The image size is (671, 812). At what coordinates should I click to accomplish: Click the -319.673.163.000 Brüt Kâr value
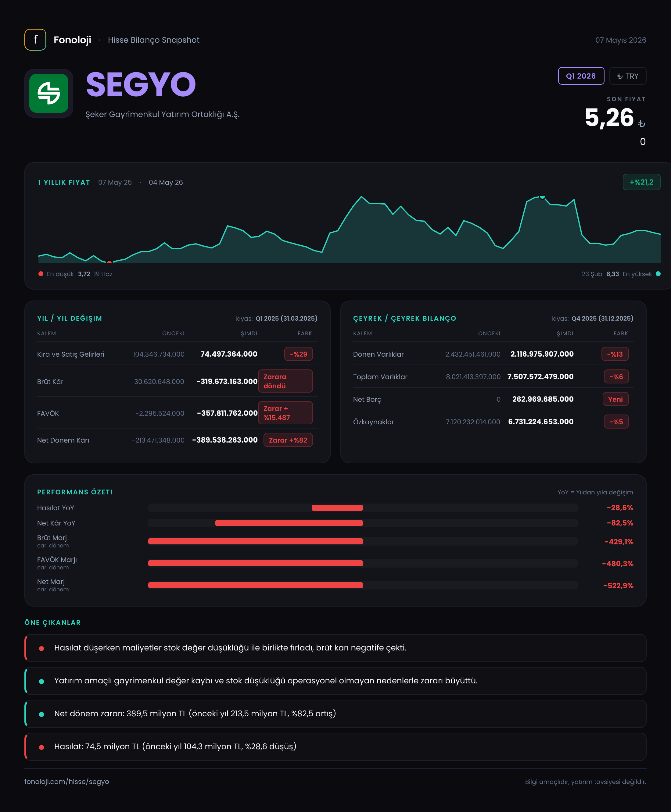[x=227, y=381]
